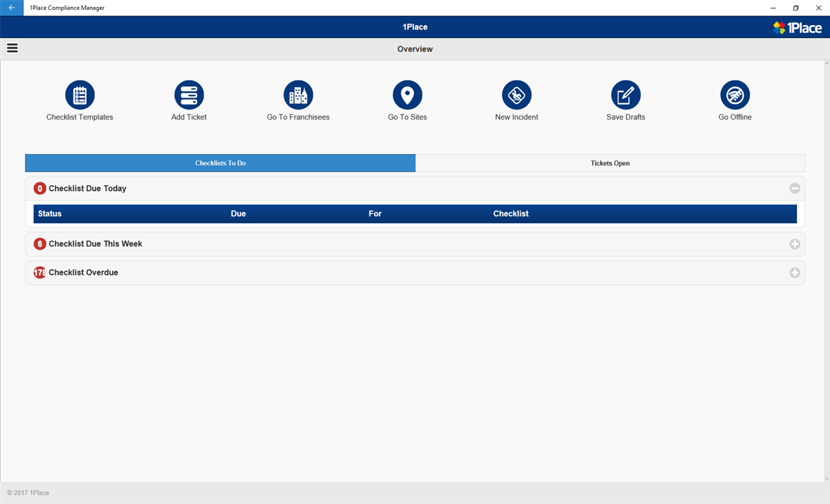The width and height of the screenshot is (830, 504).
Task: Switch to Tickets Open tab
Action: [610, 163]
